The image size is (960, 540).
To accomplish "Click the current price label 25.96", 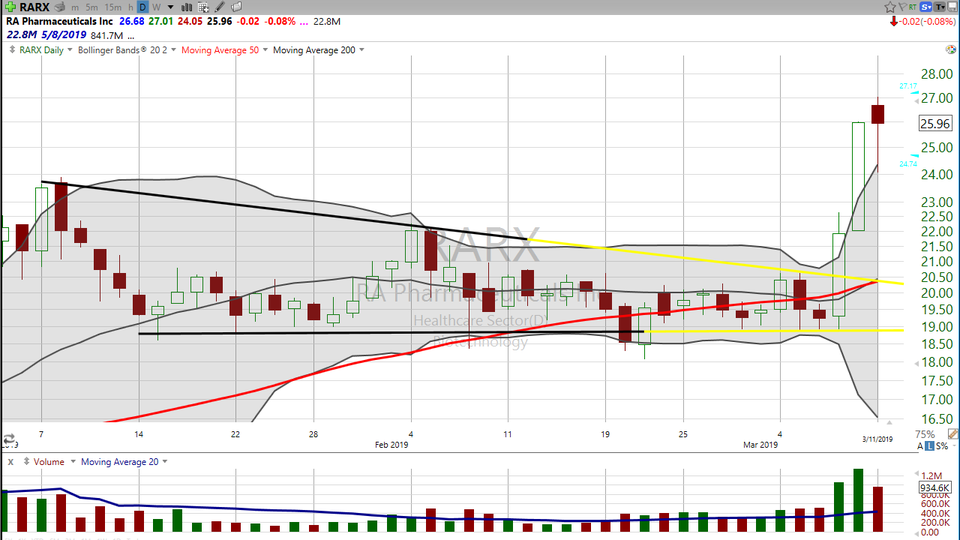I will (x=936, y=124).
